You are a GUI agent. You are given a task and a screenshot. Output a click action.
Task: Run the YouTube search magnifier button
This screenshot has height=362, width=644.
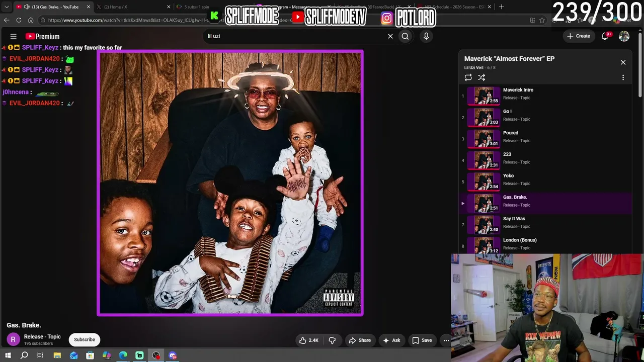[x=405, y=36]
